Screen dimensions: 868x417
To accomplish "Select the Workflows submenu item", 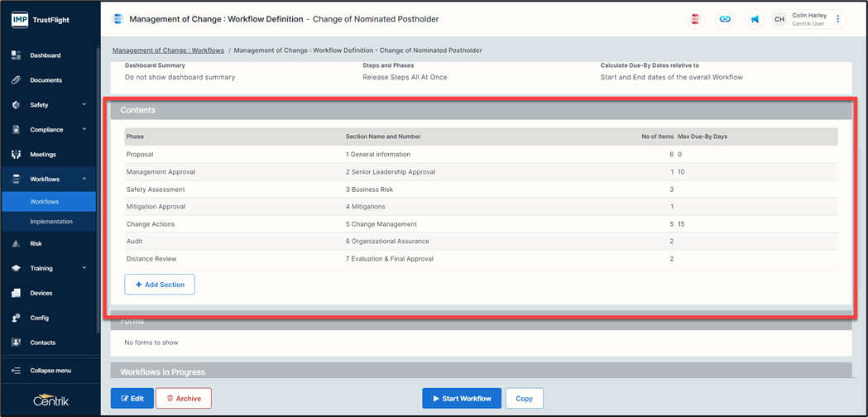I will click(x=45, y=202).
